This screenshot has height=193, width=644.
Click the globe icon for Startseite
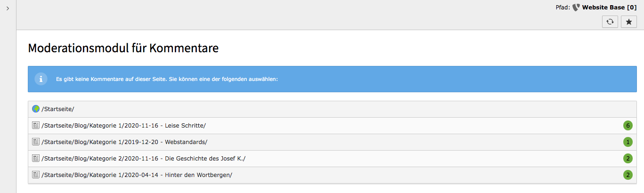coord(36,109)
